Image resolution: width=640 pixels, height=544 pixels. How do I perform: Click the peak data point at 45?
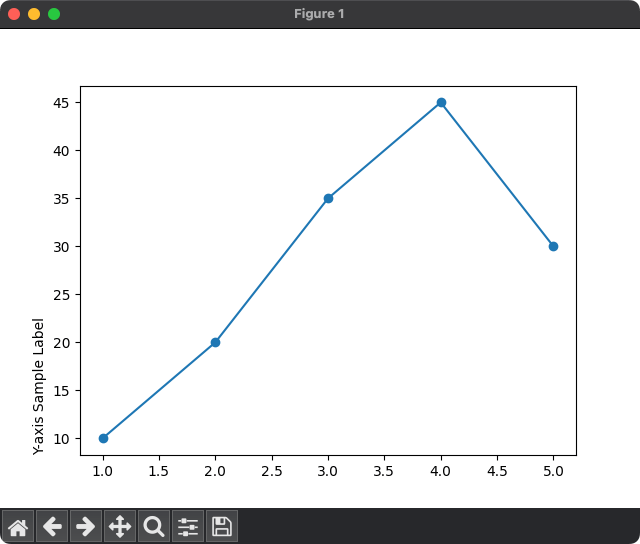click(x=441, y=102)
